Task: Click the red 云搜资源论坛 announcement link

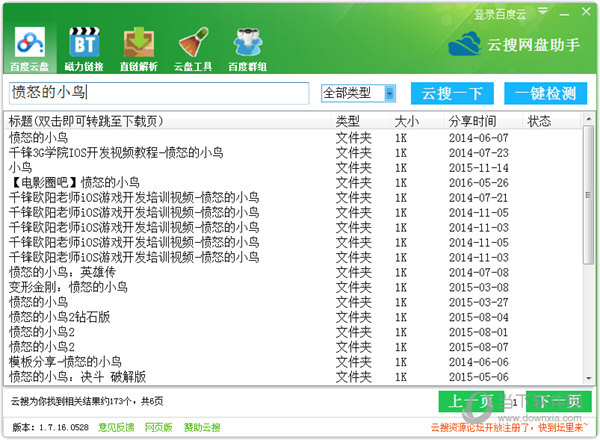Action: [x=509, y=427]
